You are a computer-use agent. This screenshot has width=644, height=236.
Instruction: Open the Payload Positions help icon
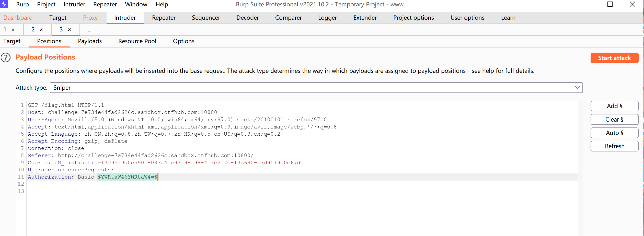(6, 57)
